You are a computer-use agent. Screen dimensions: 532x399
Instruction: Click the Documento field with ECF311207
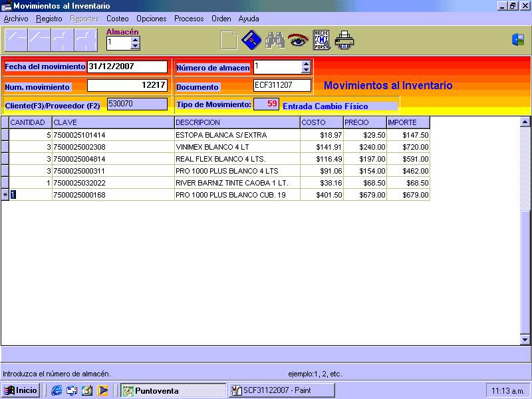coord(282,85)
